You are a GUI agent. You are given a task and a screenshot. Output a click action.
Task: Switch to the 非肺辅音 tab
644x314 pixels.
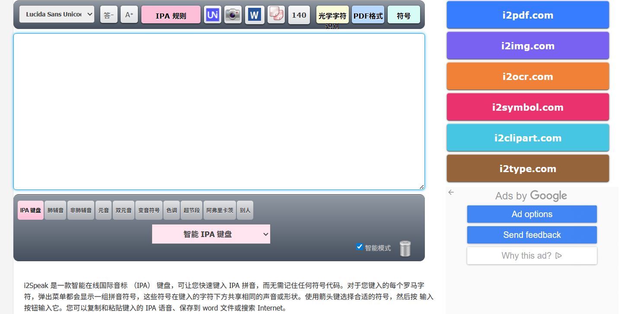point(81,210)
